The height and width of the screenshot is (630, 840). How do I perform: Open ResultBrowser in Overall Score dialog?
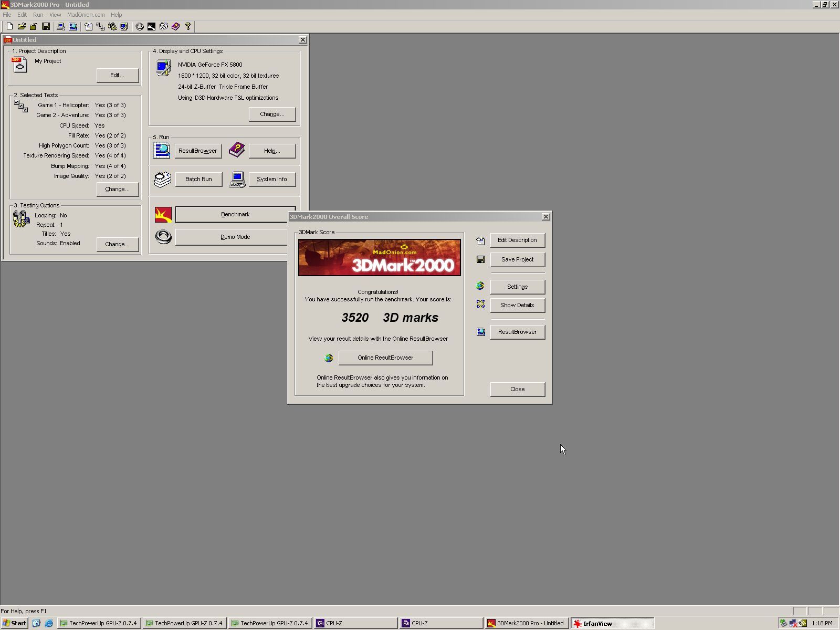pos(518,332)
